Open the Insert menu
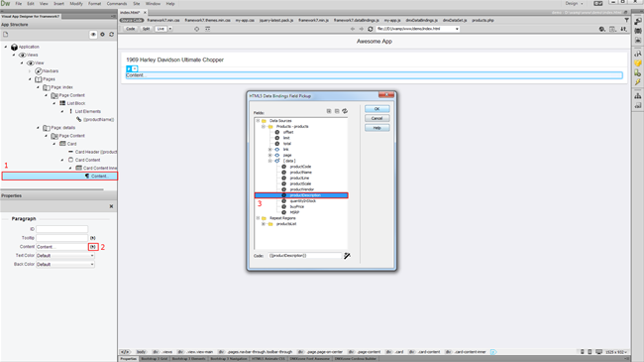644x362 pixels. pos(58,4)
